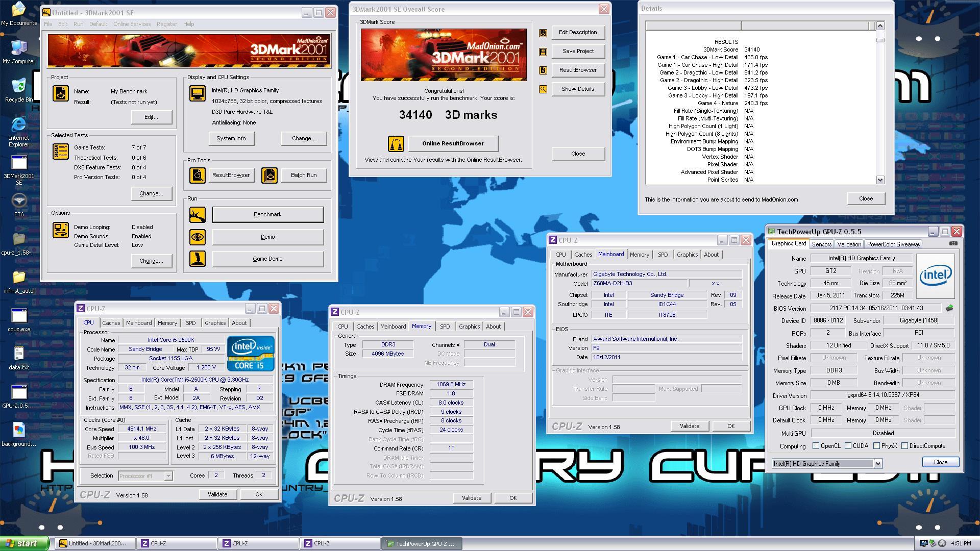Click the Start button on taskbar

pos(24,543)
